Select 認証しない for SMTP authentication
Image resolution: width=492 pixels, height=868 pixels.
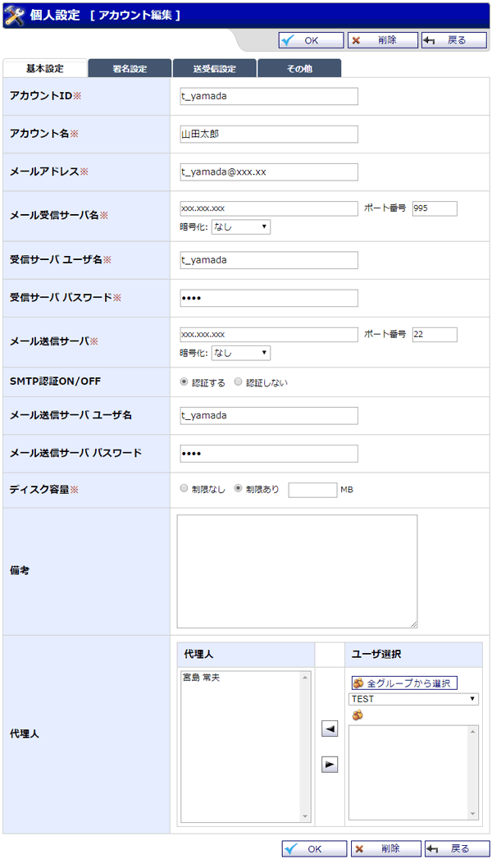pos(238,382)
